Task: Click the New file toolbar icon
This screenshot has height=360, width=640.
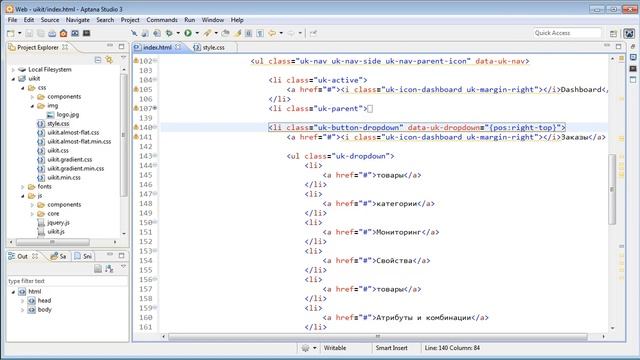Action: 11,33
